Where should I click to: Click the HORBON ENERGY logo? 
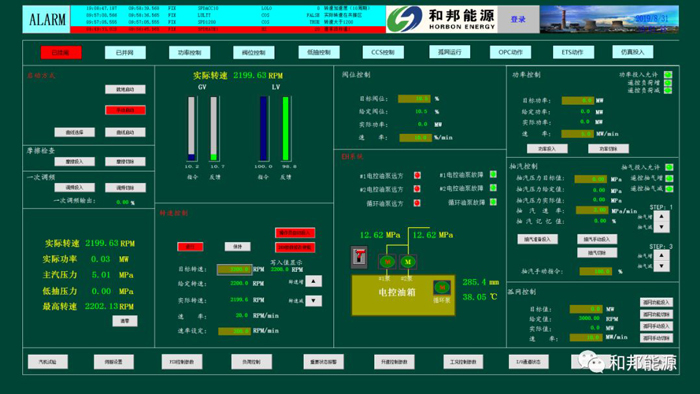[x=442, y=19]
